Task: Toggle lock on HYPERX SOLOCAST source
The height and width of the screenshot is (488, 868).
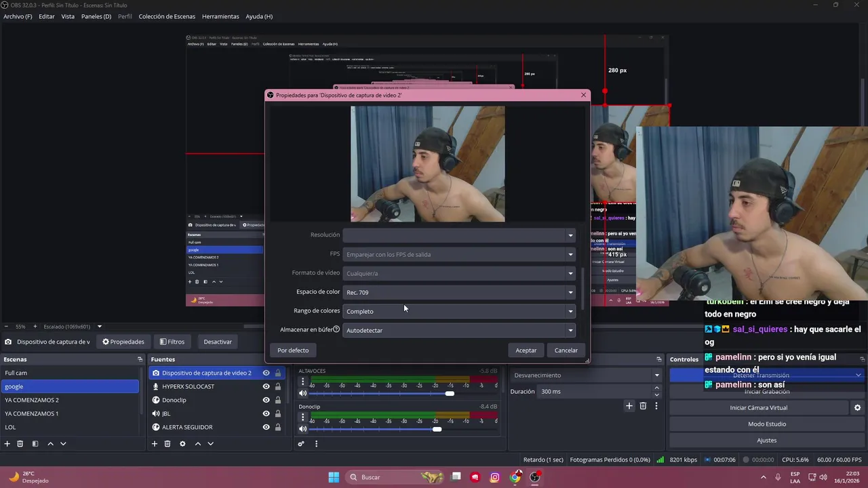Action: coord(278,386)
